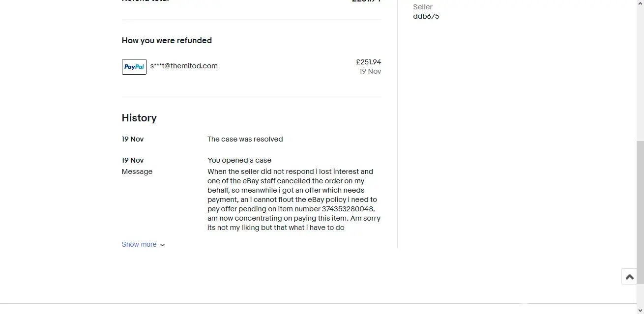Image resolution: width=644 pixels, height=314 pixels.
Task: Click "You opened a case" entry
Action: point(239,160)
